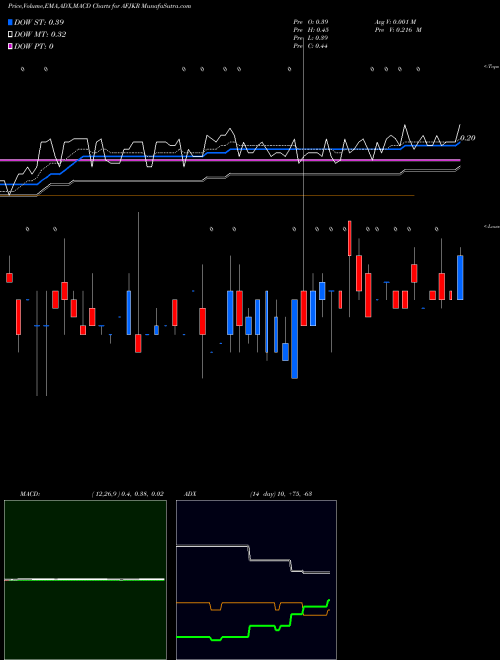Viewport: 500px width, 660px height.
Task: Click the MACD panel title label
Action: click(30, 494)
